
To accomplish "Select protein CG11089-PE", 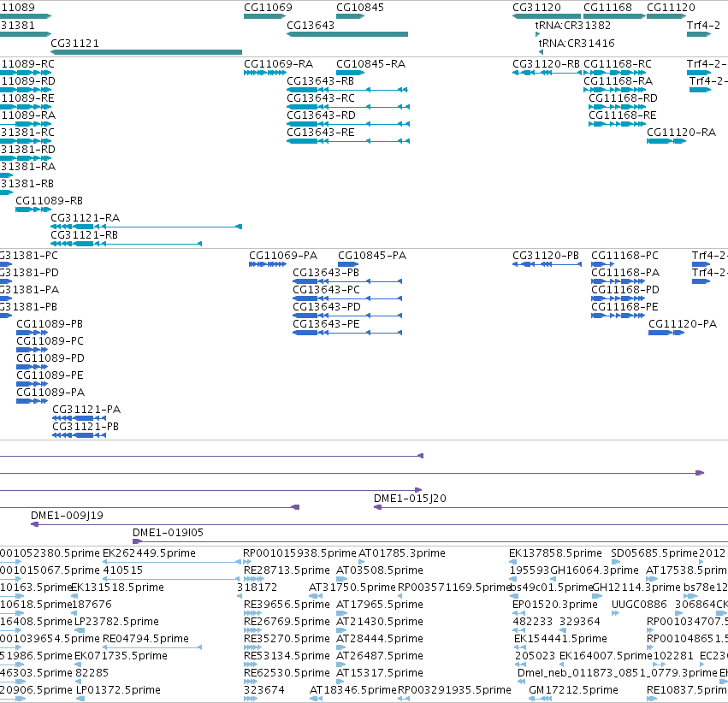I will point(50,375).
